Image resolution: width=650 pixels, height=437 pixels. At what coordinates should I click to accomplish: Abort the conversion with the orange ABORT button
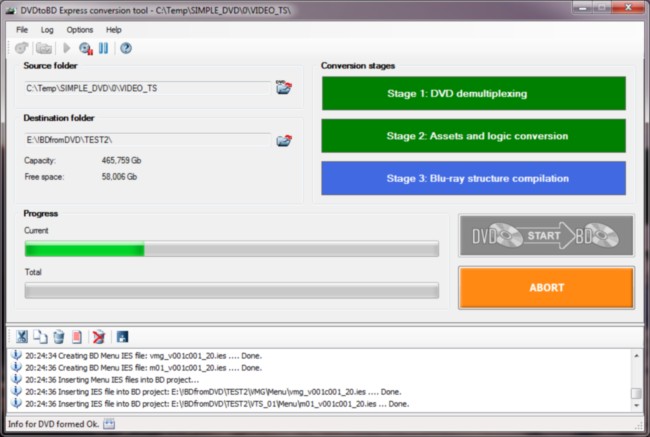[546, 288]
